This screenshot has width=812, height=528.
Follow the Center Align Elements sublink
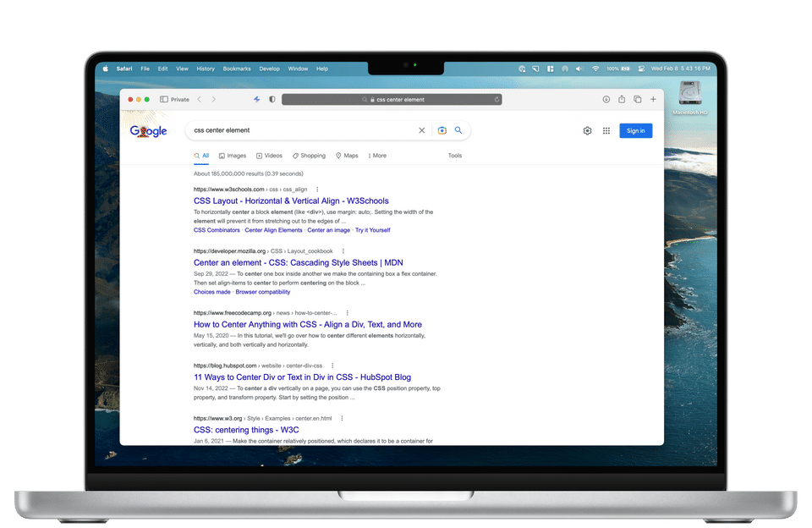click(x=273, y=230)
